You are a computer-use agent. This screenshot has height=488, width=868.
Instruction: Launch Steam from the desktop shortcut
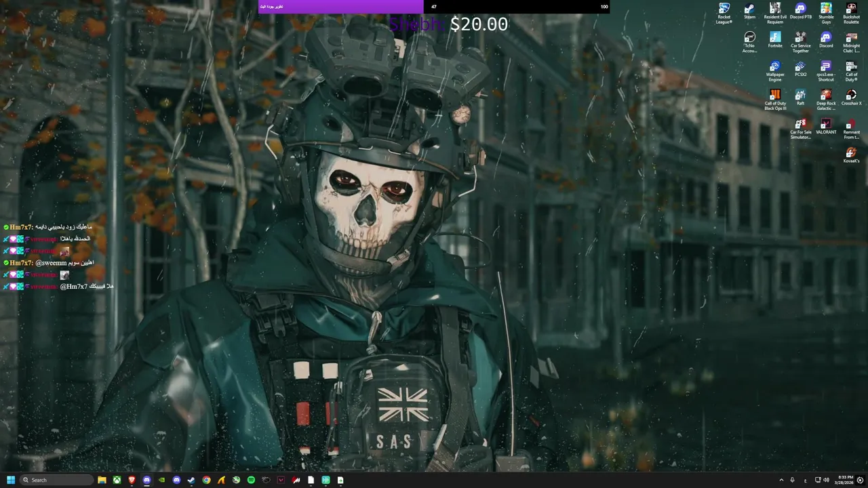click(749, 12)
